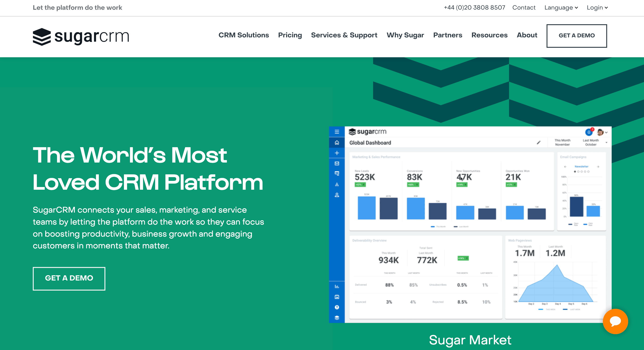Click the Sugar Market caption
Image resolution: width=644 pixels, height=350 pixels.
470,340
